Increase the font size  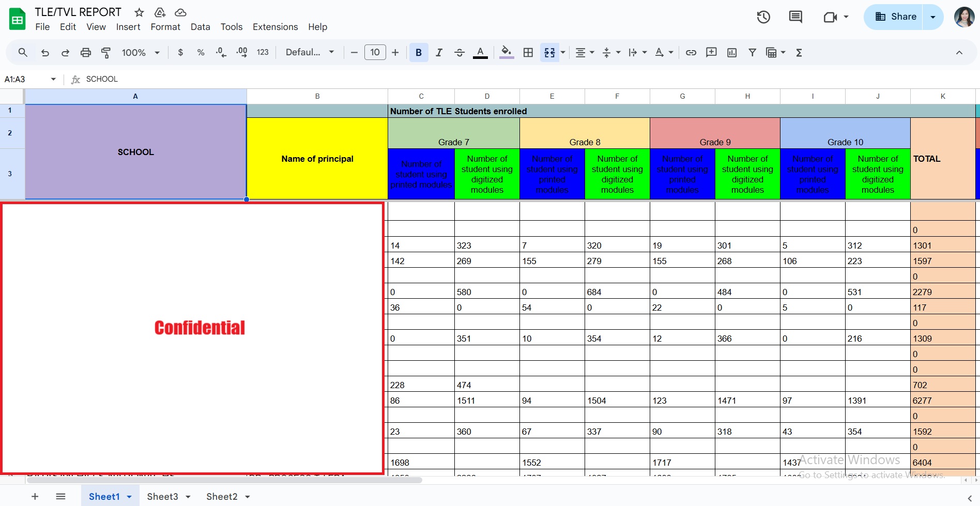395,52
